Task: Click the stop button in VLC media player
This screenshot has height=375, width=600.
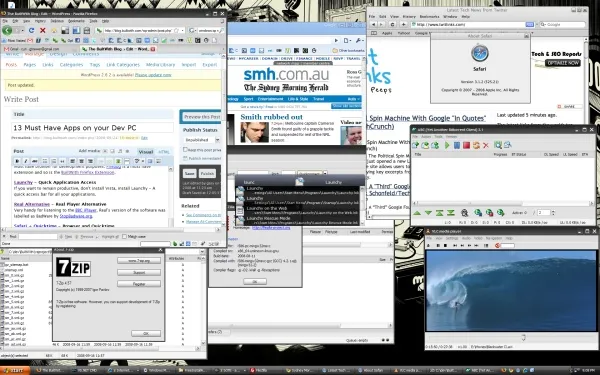Action: pyautogui.click(x=445, y=245)
